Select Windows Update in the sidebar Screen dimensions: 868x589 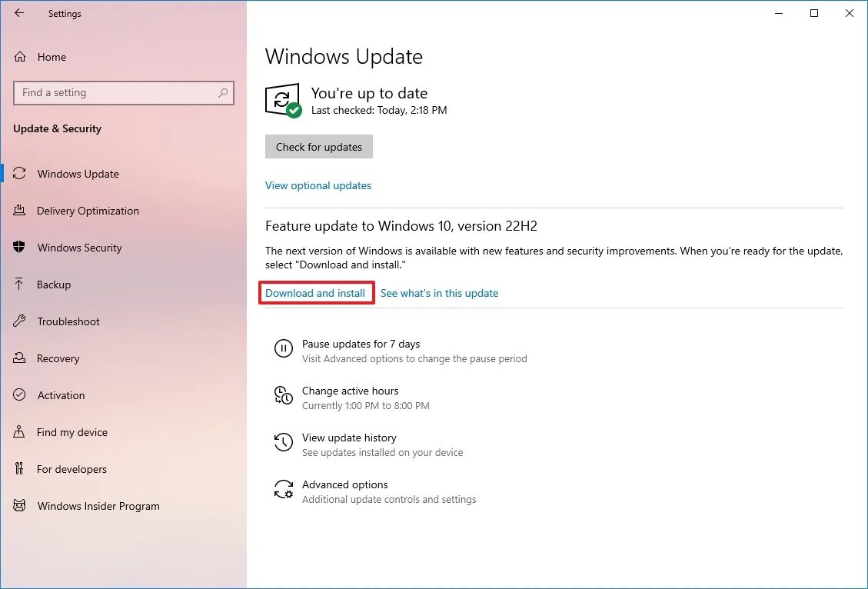(x=78, y=173)
